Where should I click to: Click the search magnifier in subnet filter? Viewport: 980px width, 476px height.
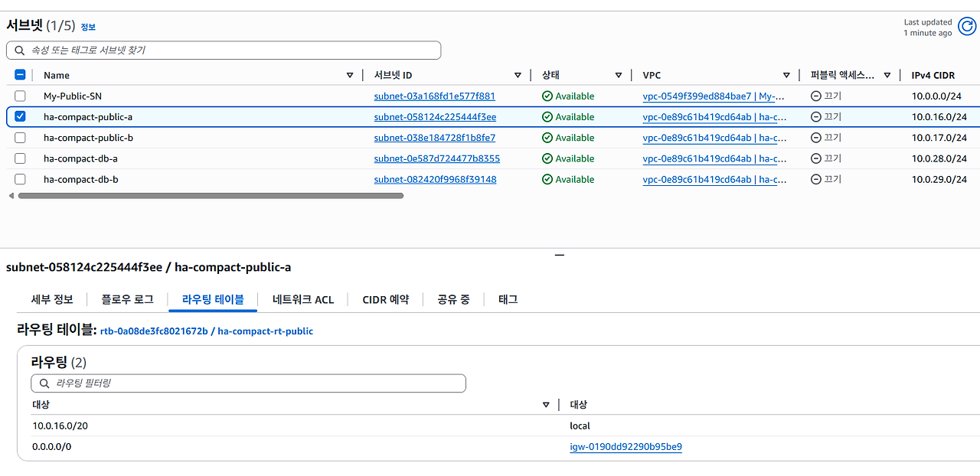19,50
